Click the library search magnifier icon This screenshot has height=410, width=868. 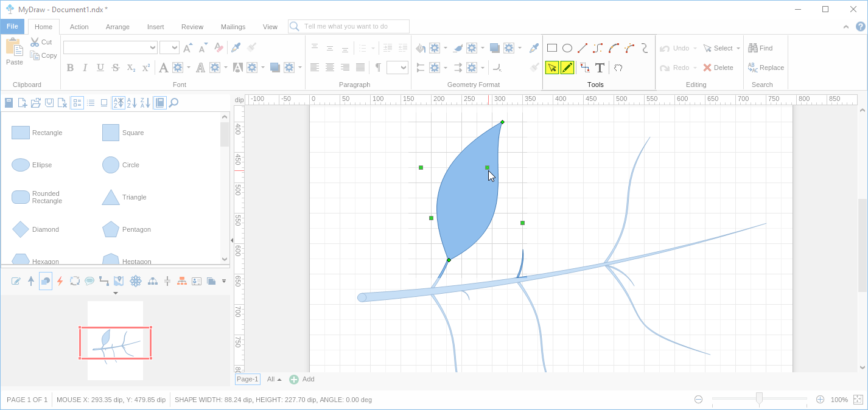click(173, 103)
